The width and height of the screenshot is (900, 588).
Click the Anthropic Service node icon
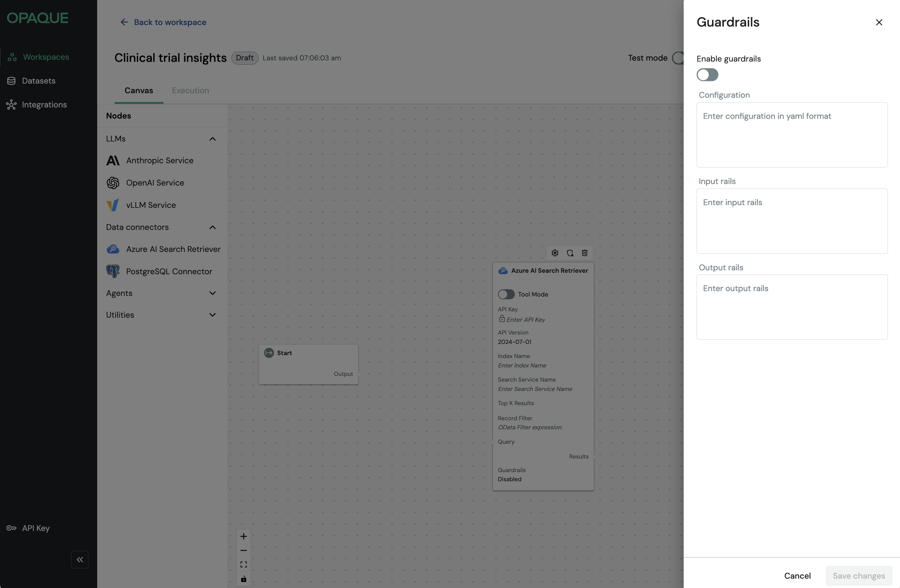[113, 161]
